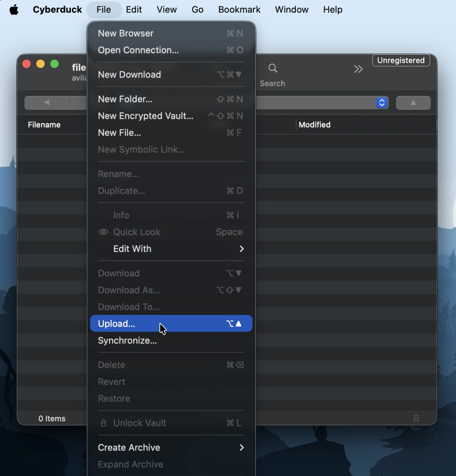Show hidden toolbar items via double chevron
The image size is (456, 476).
click(358, 69)
